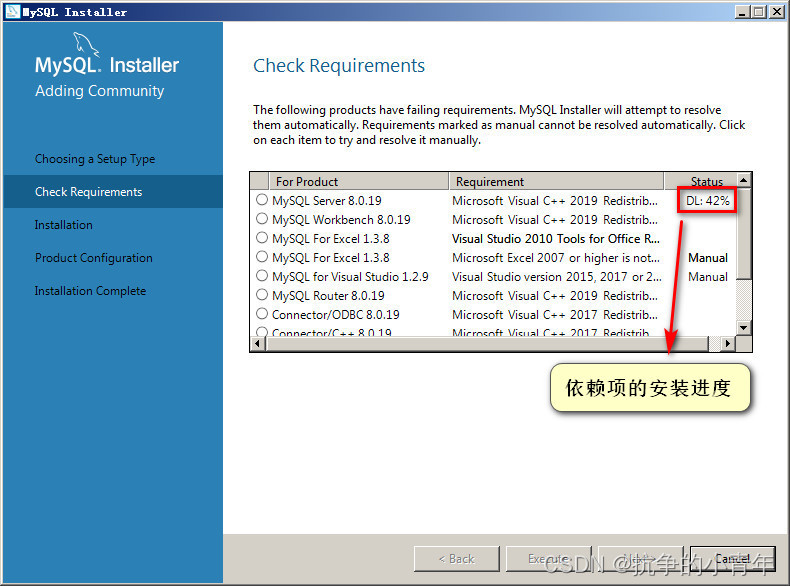Minimize the MySQL Installer window
This screenshot has height=586, width=790.
(x=742, y=12)
